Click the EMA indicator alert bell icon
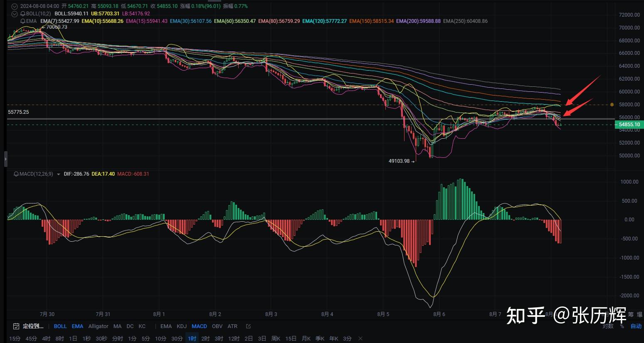Viewport: 644px width, 343px height. pos(23,21)
